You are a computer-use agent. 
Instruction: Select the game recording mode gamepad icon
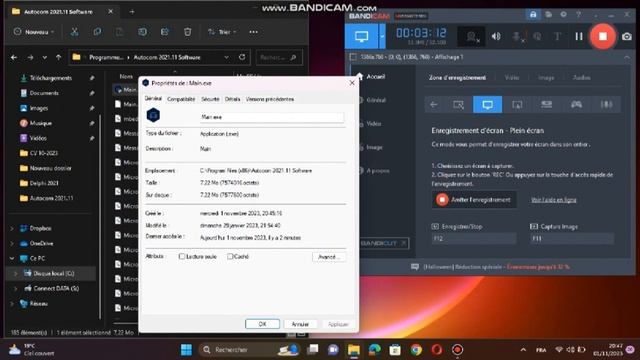coord(576,104)
